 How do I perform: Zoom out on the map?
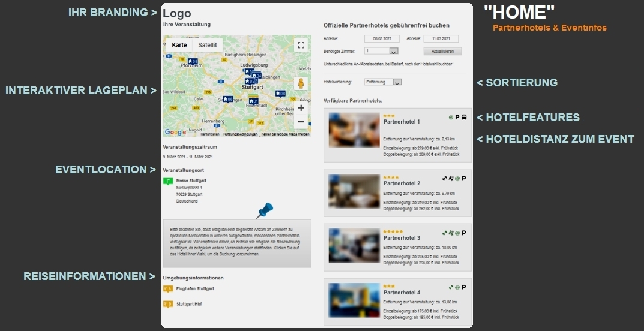pos(301,122)
